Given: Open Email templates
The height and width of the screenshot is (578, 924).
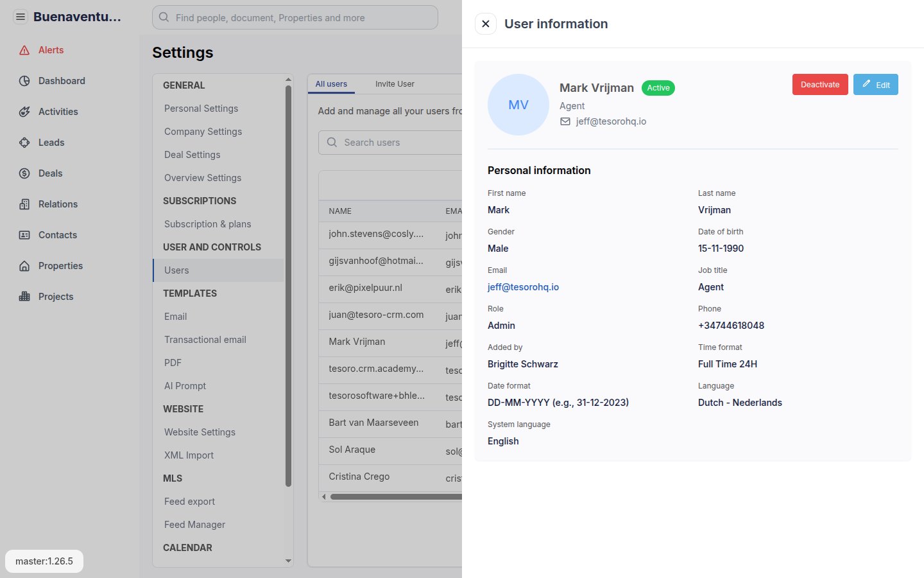Looking at the screenshot, I should (x=175, y=317).
